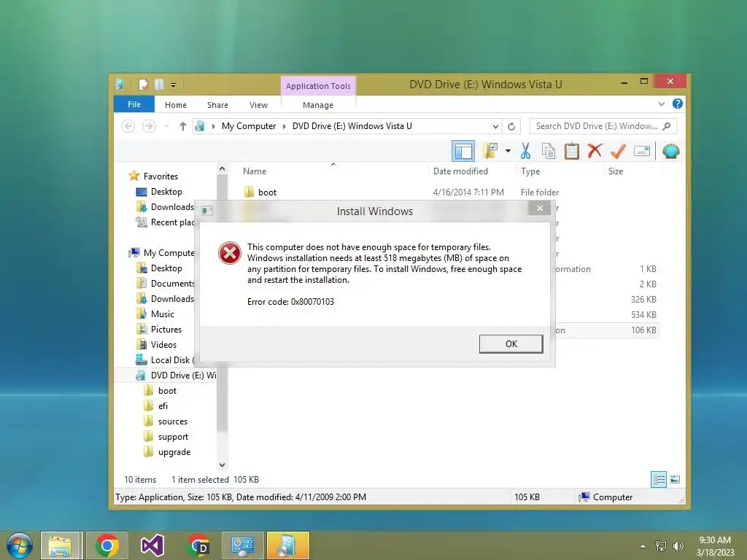Click navigation pane scroll down arrow
747x560 pixels.
222,464
